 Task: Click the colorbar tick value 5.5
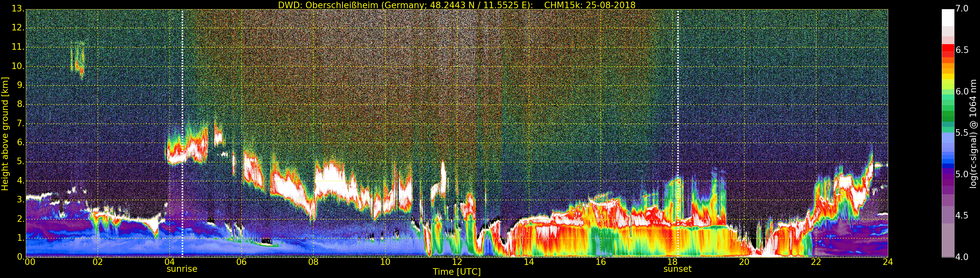(x=962, y=133)
